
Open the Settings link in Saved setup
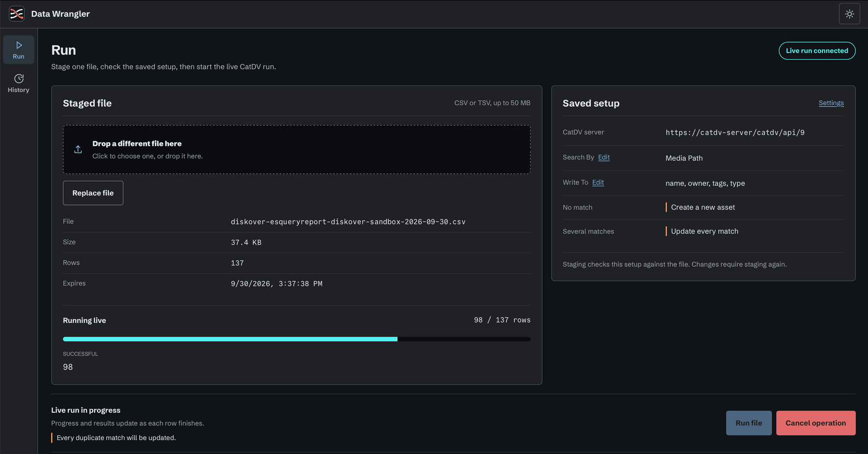pyautogui.click(x=831, y=103)
